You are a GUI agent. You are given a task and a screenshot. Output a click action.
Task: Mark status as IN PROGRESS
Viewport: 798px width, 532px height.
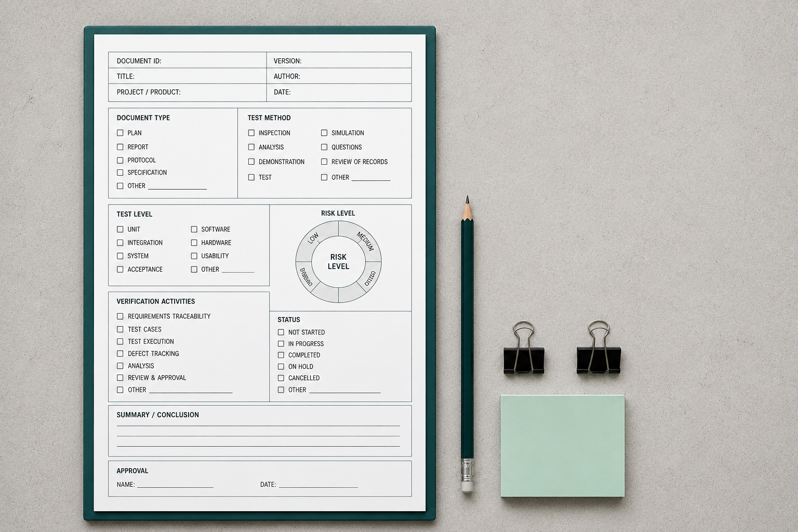(x=281, y=344)
